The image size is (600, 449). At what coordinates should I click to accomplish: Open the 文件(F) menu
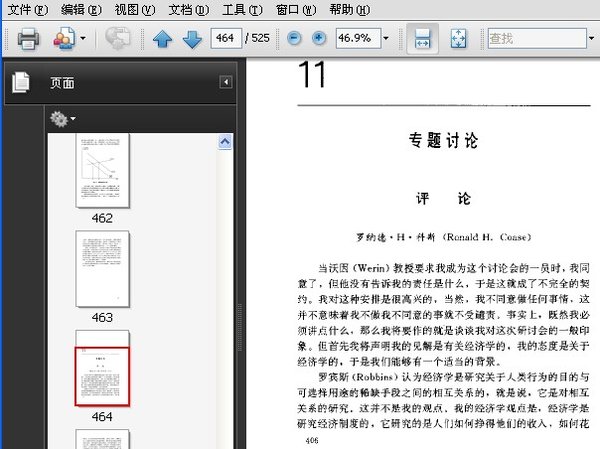[28, 9]
